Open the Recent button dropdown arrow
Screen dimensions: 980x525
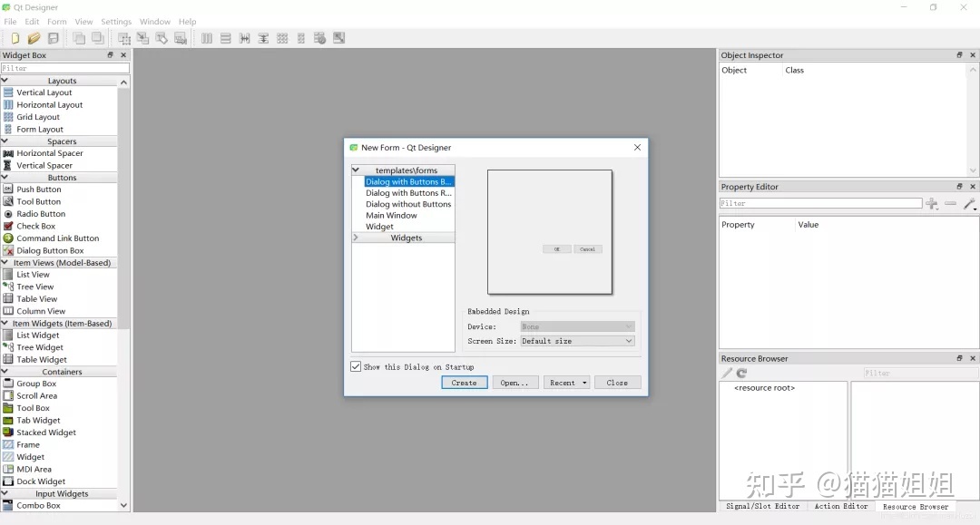584,383
